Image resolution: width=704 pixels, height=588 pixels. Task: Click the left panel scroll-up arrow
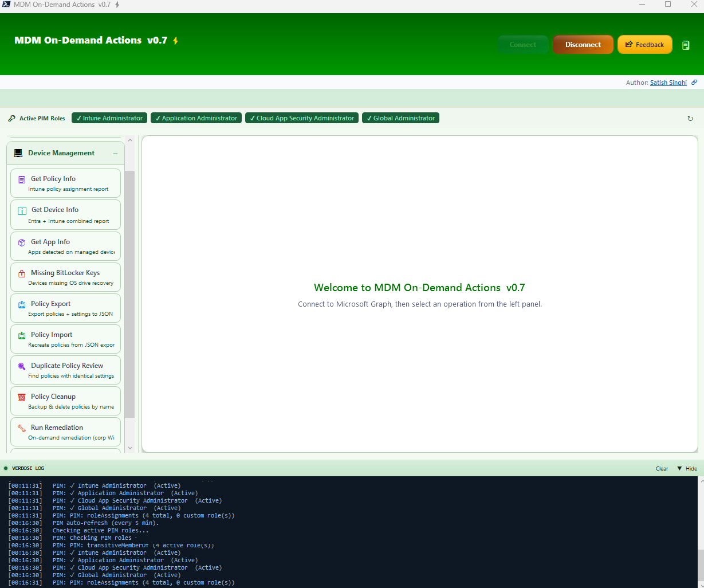pos(130,140)
